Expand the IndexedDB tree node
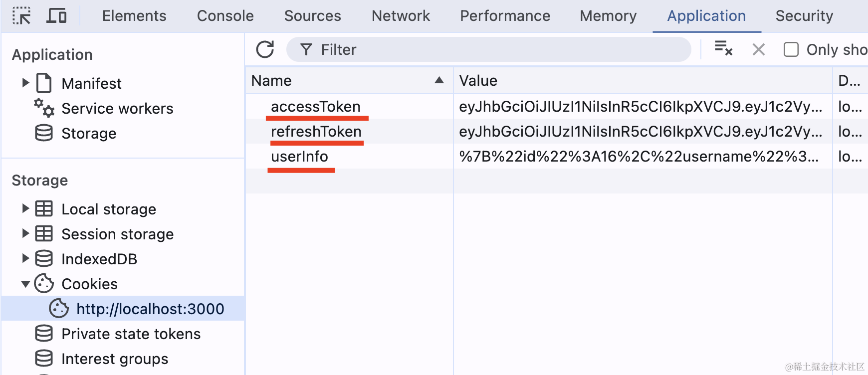Screen dimensions: 868x375 (25, 258)
